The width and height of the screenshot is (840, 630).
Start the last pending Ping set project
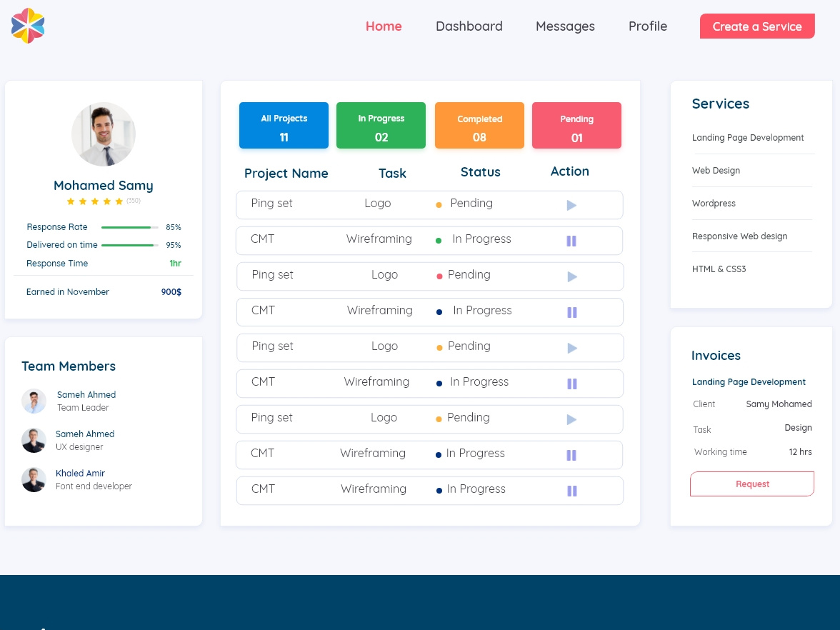point(571,419)
